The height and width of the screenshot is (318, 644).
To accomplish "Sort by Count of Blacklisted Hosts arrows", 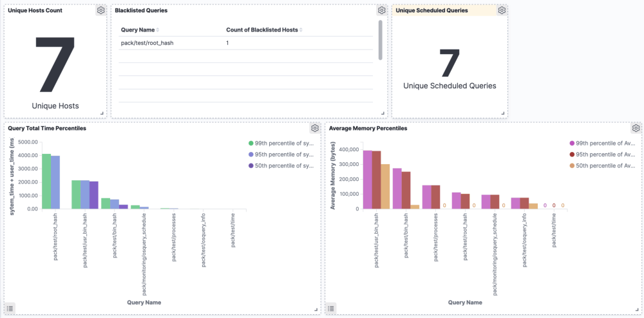I will (x=301, y=30).
